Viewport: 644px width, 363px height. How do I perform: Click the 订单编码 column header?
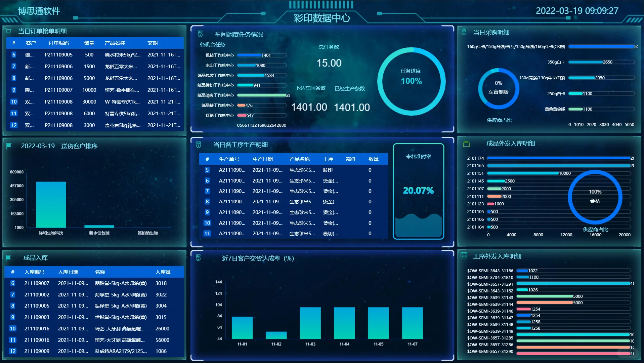coord(58,43)
